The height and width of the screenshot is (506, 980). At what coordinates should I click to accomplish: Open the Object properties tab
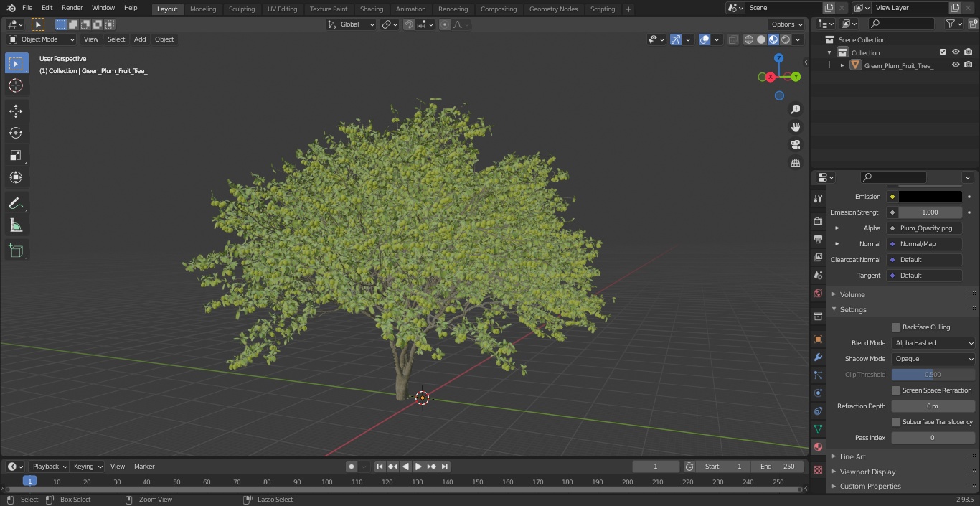click(818, 339)
